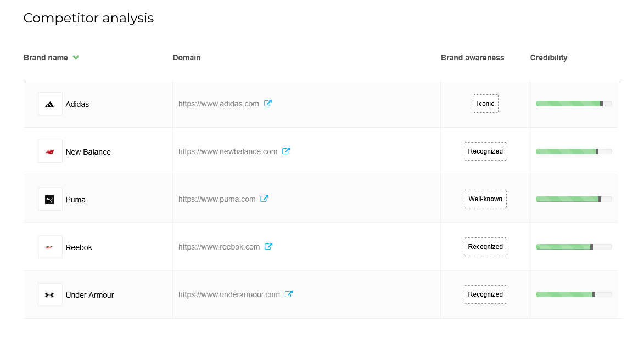This screenshot has width=644, height=340.
Task: Click the Iconic brand awareness badge
Action: (x=485, y=104)
